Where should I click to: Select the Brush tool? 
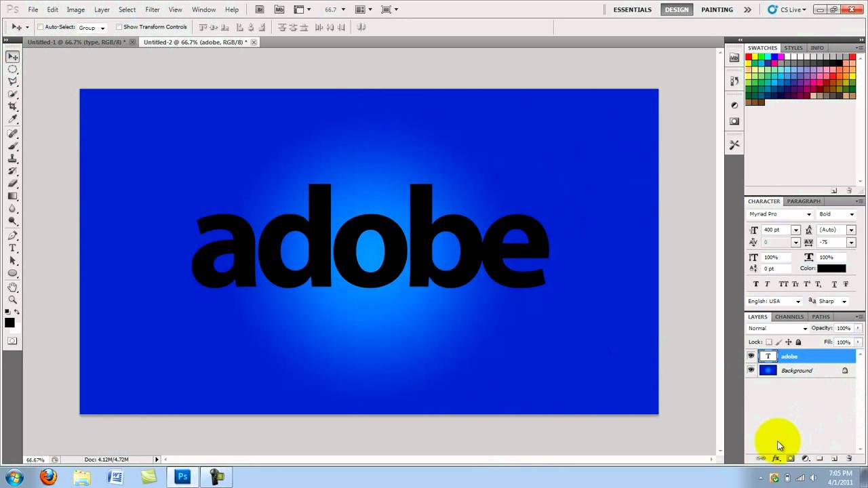pos(13,146)
